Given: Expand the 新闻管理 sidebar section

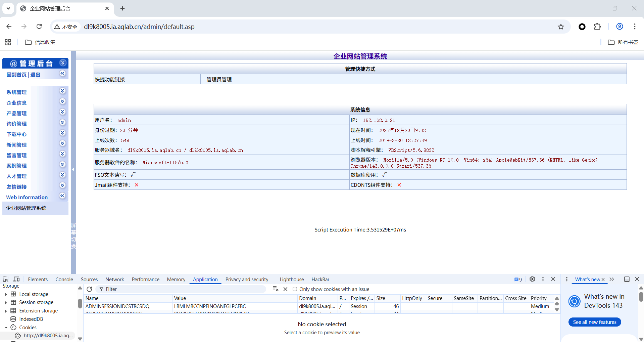Looking at the screenshot, I should pos(62,143).
